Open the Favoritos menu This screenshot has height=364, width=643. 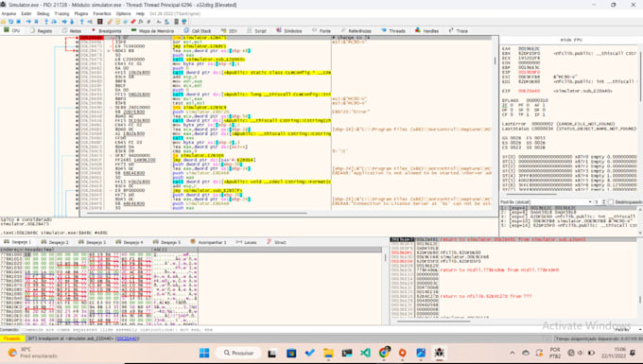tap(102, 13)
